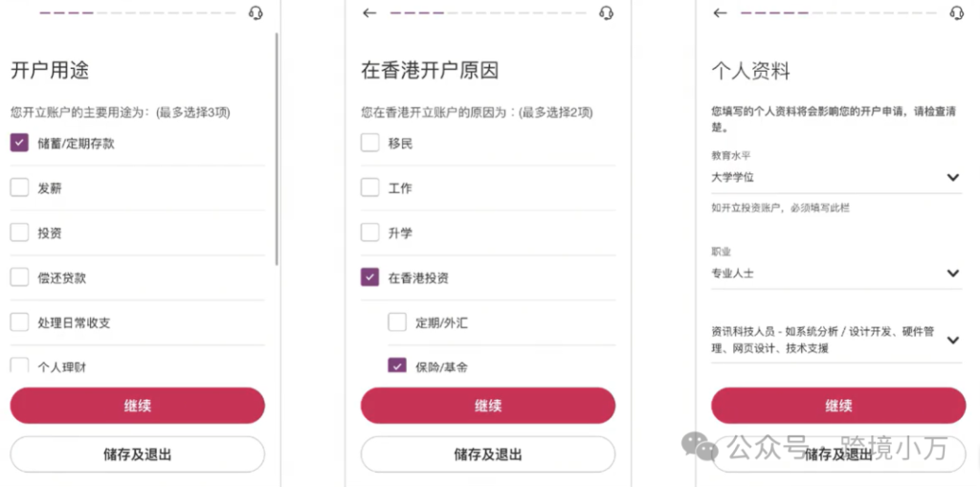Image resolution: width=980 pixels, height=487 pixels.
Task: Click 储存及退出 on 开户用途 screen
Action: [x=138, y=454]
